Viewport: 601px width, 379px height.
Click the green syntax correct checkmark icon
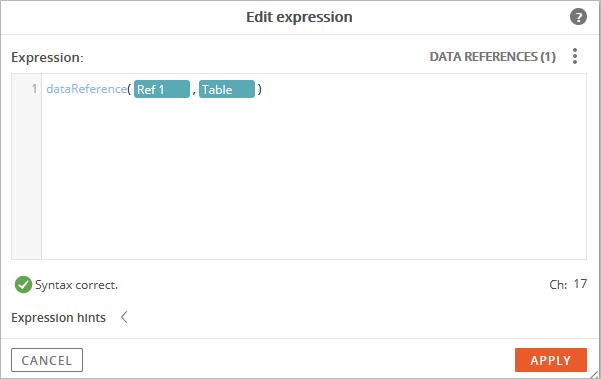[23, 285]
